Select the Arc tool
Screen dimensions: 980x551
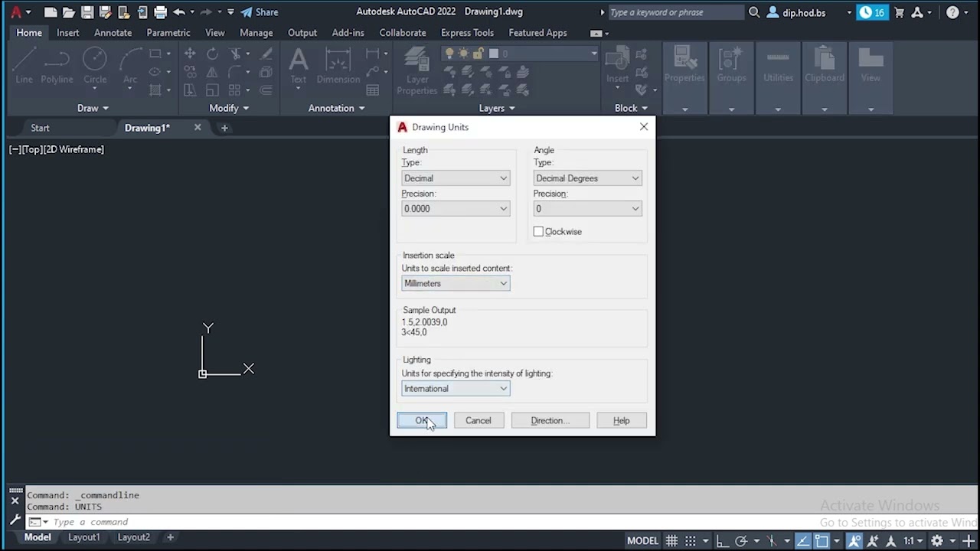click(x=130, y=65)
